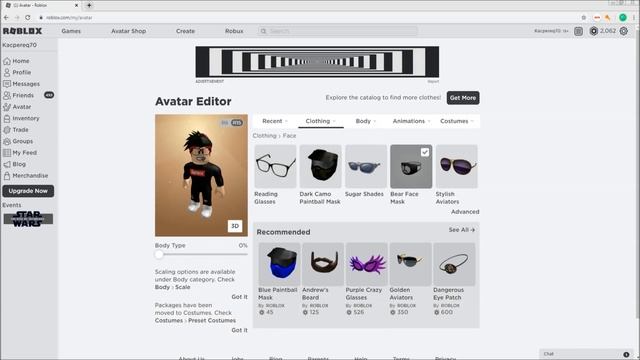Open the settings gear icon

coord(624,31)
